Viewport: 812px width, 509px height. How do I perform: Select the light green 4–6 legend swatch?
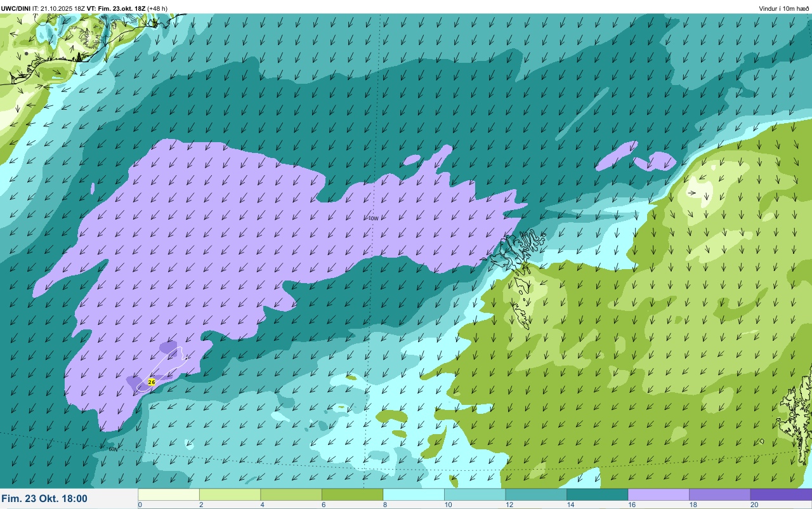tap(291, 494)
